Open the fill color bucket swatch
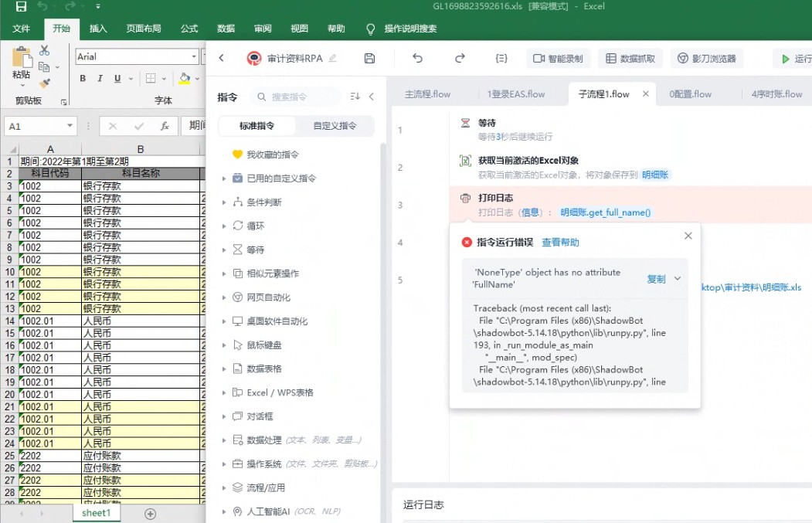The image size is (812, 523). tap(185, 78)
